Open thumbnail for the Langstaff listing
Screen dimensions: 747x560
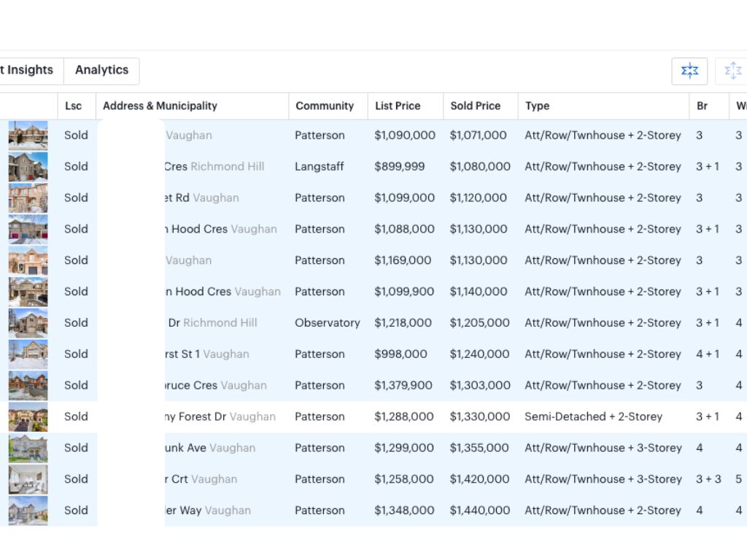[x=28, y=167]
